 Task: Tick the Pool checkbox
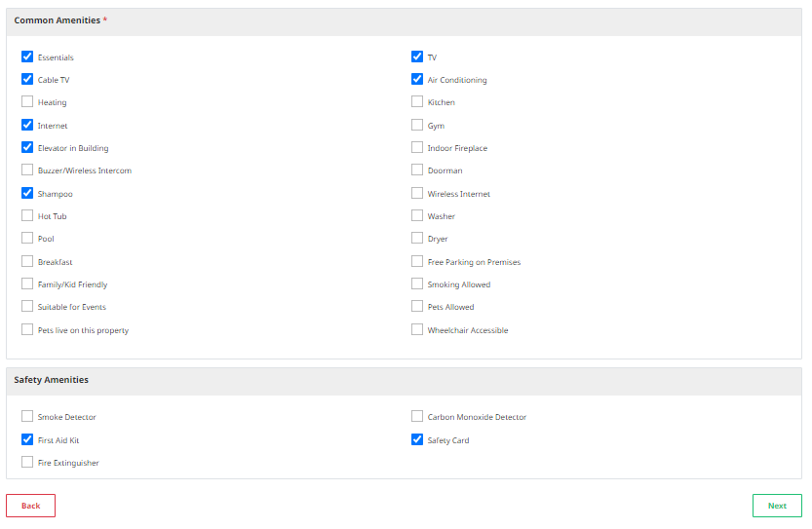27,239
